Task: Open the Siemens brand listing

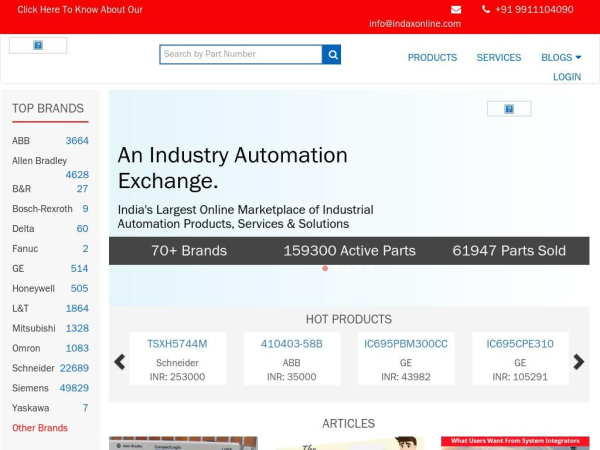Action: [x=31, y=388]
